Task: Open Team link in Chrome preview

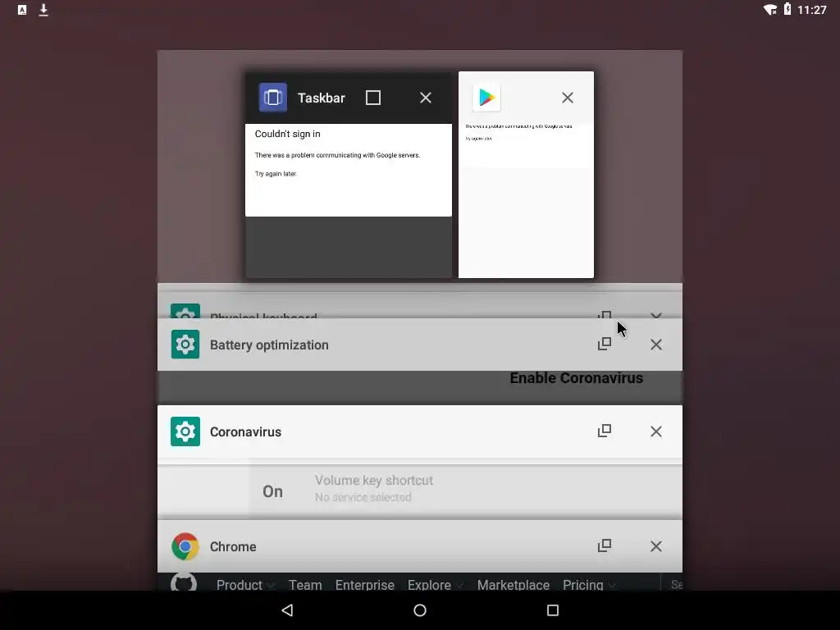Action: click(305, 585)
